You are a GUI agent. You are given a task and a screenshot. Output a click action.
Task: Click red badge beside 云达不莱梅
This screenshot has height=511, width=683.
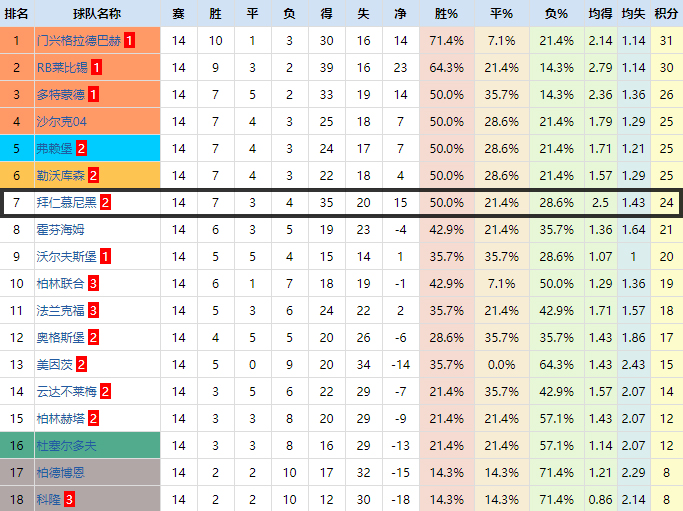[x=104, y=391]
